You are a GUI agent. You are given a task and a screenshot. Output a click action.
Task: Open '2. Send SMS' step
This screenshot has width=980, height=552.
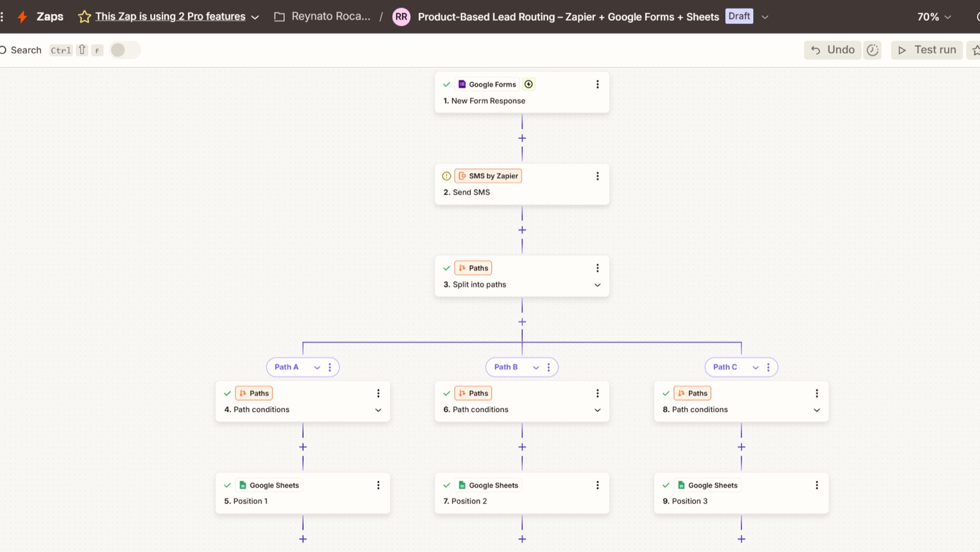click(x=522, y=184)
